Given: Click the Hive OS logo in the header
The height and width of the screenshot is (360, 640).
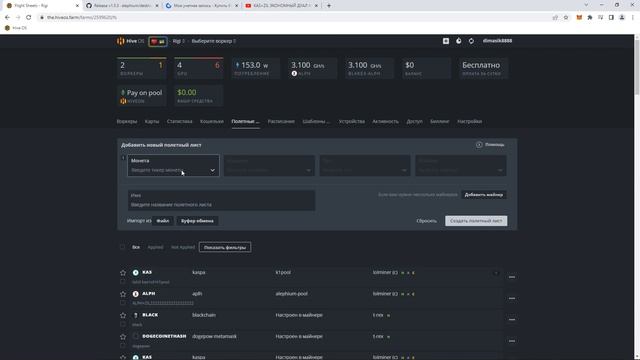Looking at the screenshot, I should tap(130, 41).
